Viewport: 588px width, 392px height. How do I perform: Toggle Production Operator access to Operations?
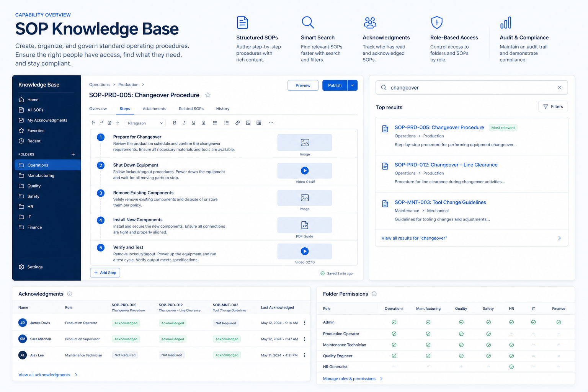point(394,334)
